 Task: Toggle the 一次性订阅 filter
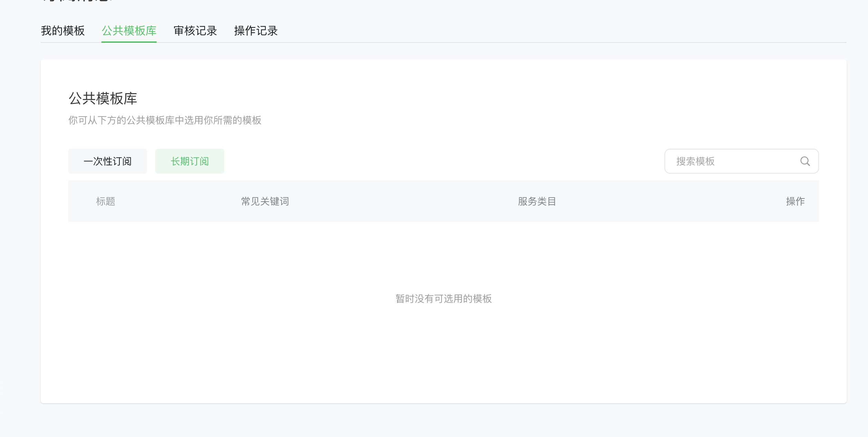[x=107, y=161]
